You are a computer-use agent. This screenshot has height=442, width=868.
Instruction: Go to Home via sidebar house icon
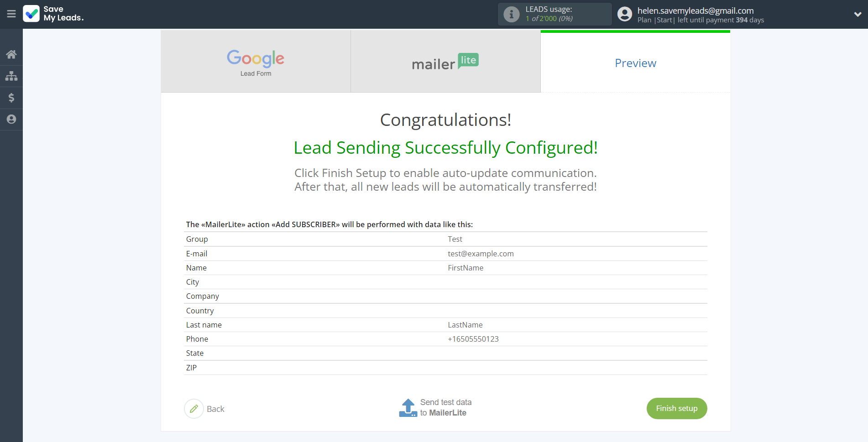[11, 54]
